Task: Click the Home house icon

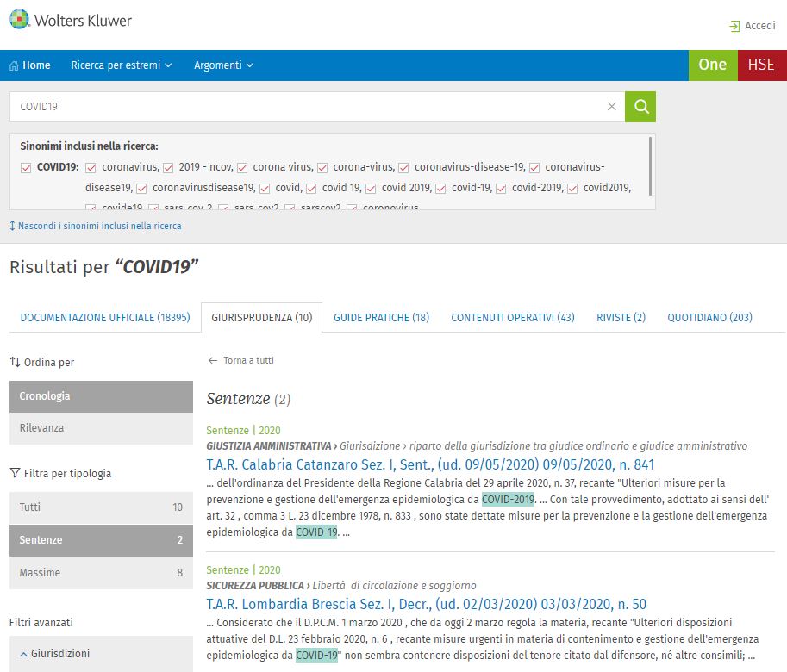Action: [x=15, y=65]
